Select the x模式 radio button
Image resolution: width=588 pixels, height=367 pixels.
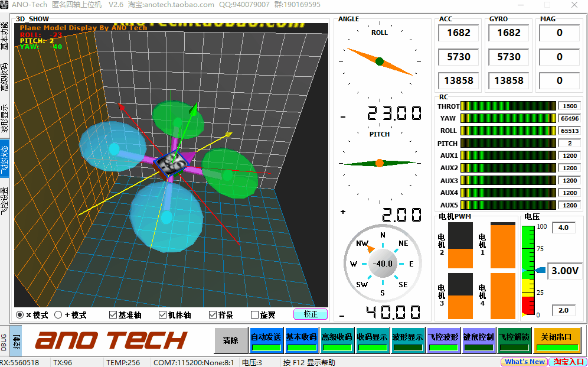click(x=20, y=315)
